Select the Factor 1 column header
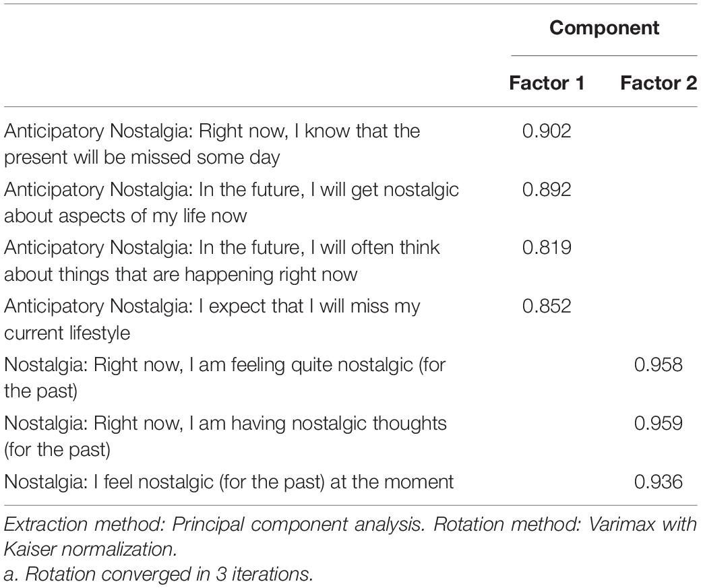Image resolution: width=701 pixels, height=588 pixels. tap(547, 83)
